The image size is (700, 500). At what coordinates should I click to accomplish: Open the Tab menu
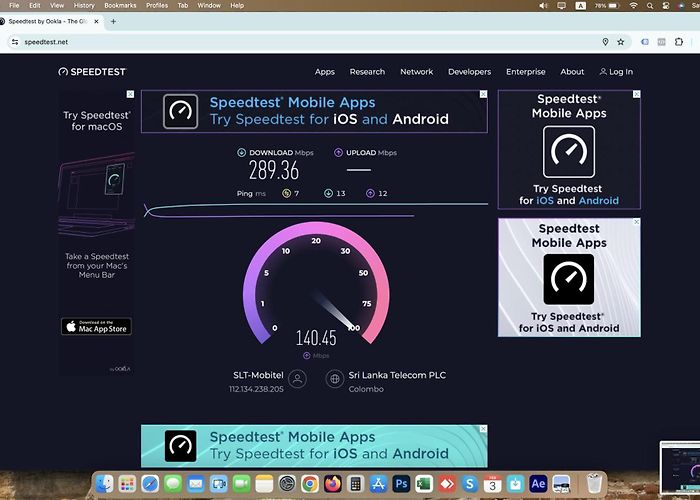click(183, 5)
